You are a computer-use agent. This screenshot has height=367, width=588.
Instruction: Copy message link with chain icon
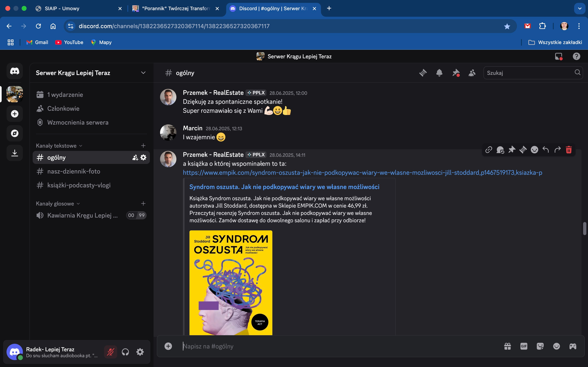(489, 150)
